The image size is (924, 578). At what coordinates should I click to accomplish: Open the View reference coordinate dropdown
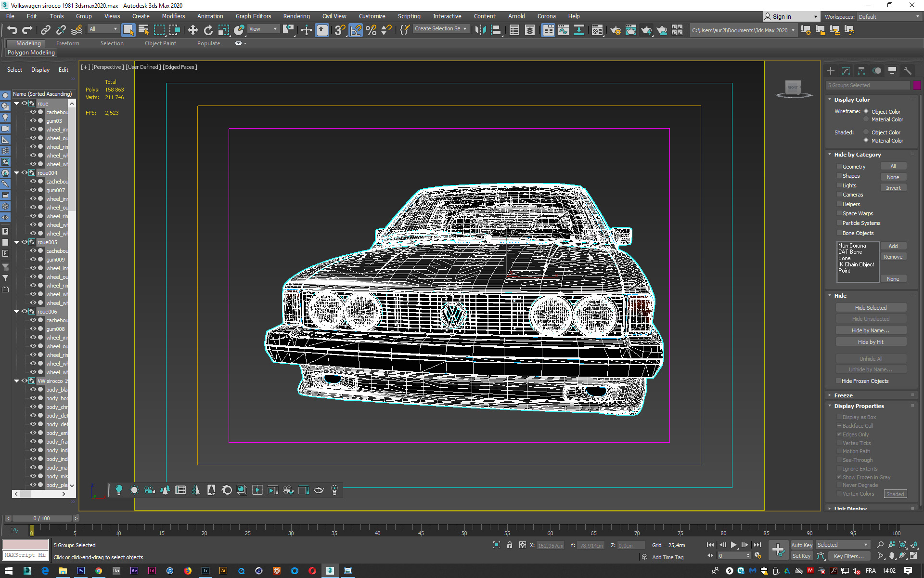(263, 29)
